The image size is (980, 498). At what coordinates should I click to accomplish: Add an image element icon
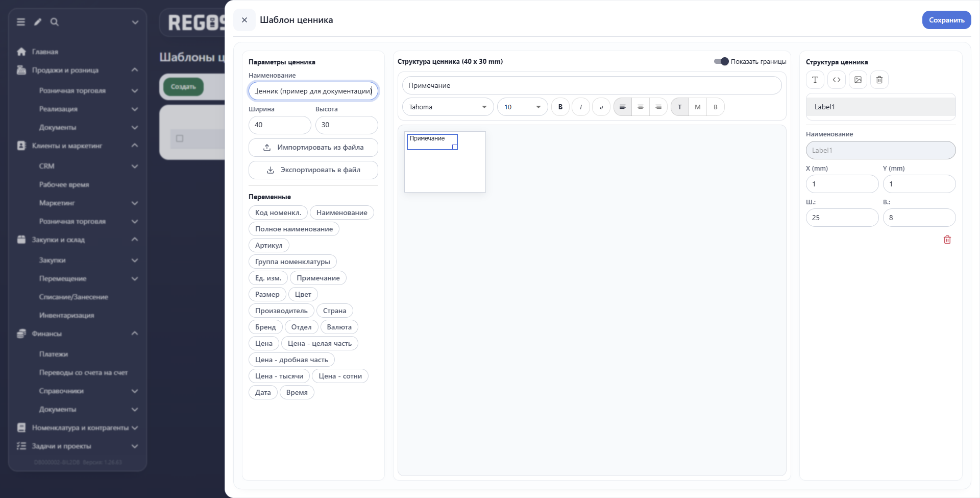pyautogui.click(x=858, y=80)
